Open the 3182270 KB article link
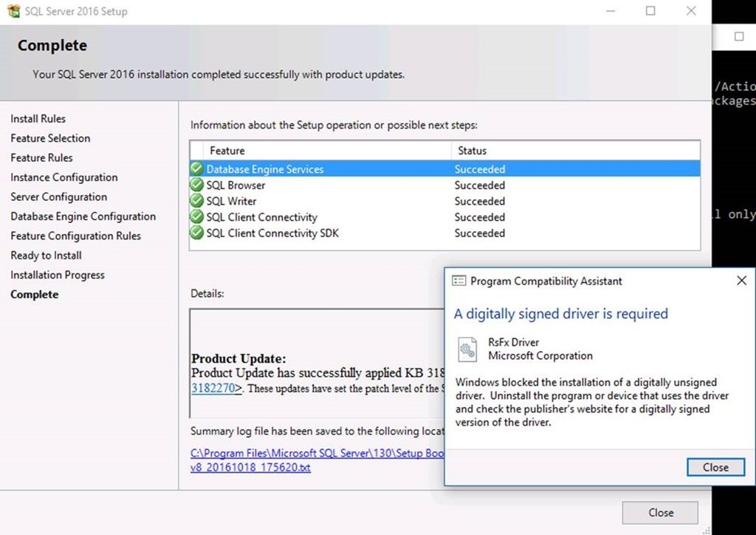The height and width of the screenshot is (535, 756). coord(216,388)
